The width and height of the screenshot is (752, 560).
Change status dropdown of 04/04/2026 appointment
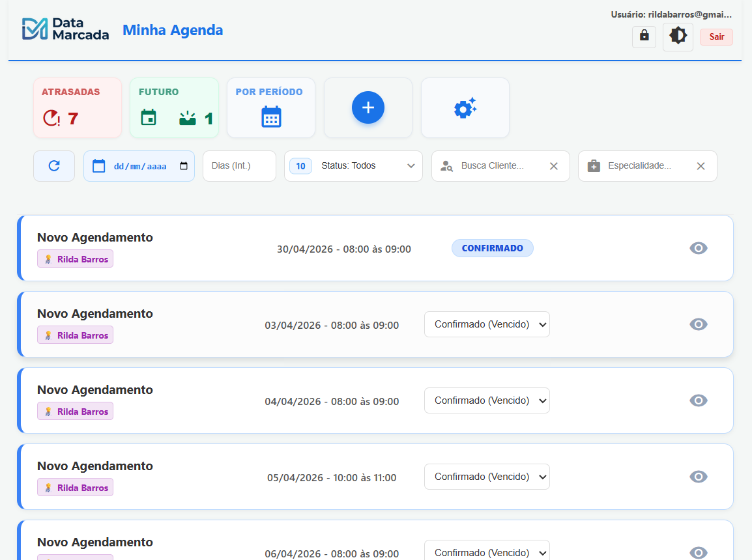[487, 400]
